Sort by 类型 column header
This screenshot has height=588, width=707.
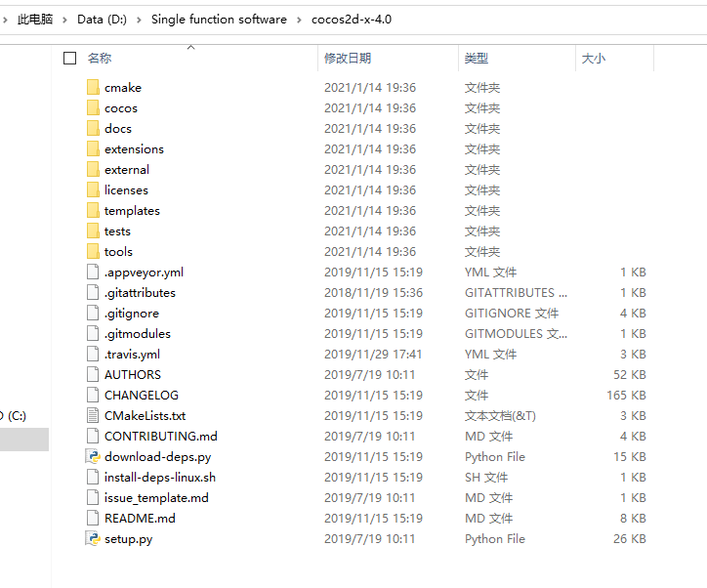click(477, 59)
